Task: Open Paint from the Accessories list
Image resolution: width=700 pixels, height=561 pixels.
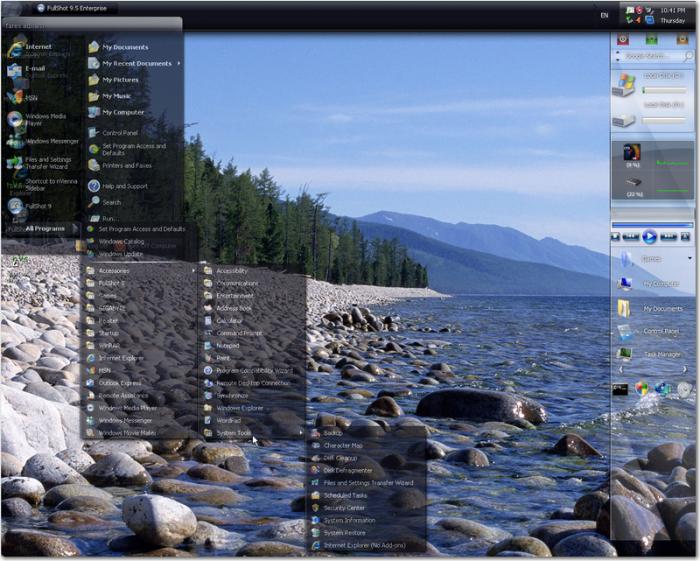Action: click(x=223, y=358)
